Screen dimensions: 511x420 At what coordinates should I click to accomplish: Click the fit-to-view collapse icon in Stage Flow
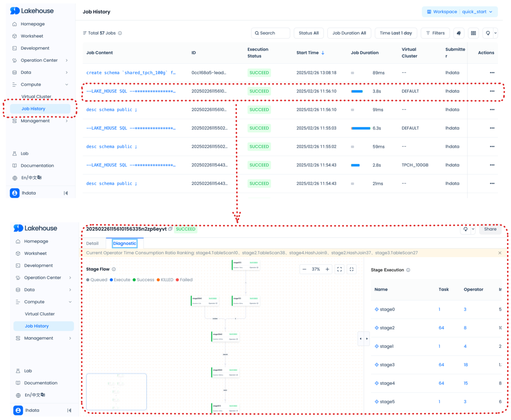click(x=351, y=269)
